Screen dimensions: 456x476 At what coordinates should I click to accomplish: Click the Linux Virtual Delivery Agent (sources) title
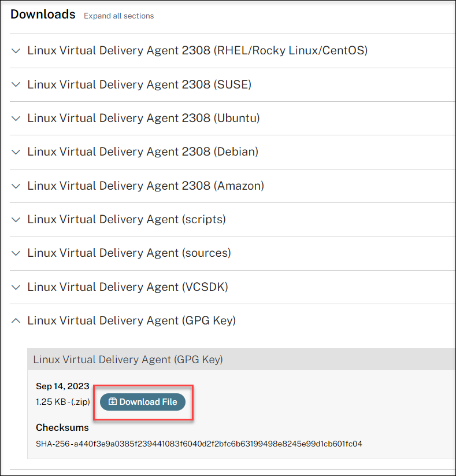pos(129,253)
